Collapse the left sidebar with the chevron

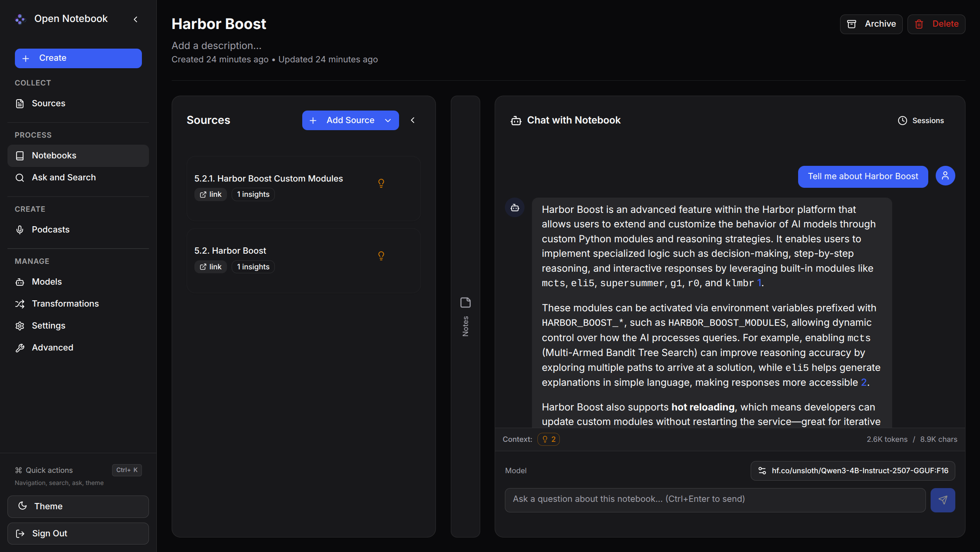coord(136,19)
